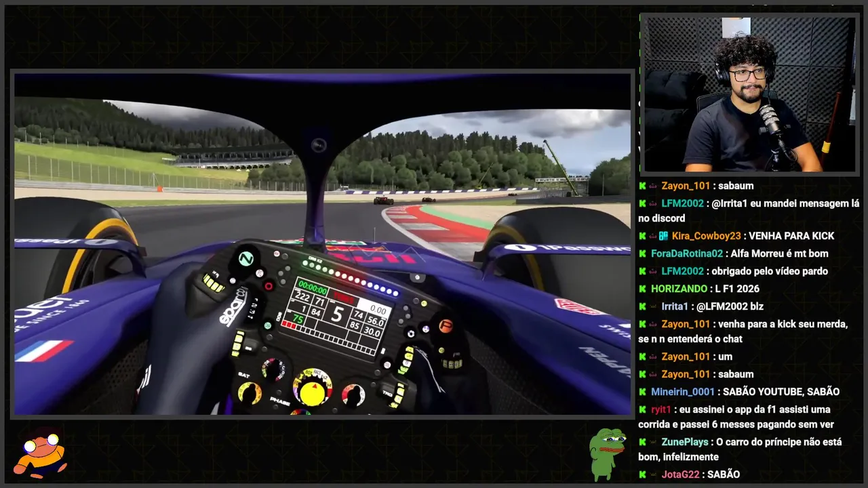
Task: Hit the red ring button on steering wheel
Action: pos(269,286)
